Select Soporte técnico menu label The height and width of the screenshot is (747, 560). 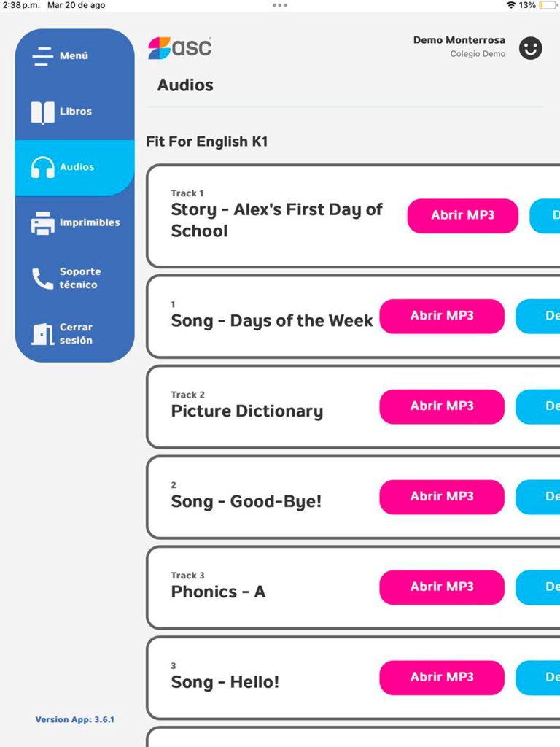[80, 278]
